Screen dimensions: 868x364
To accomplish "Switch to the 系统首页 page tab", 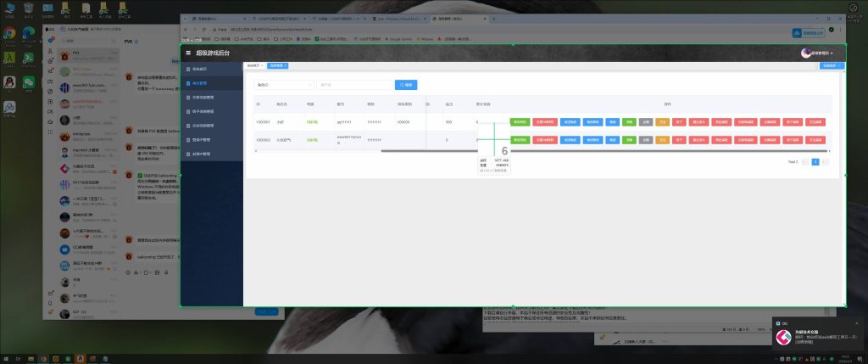I will coord(253,65).
